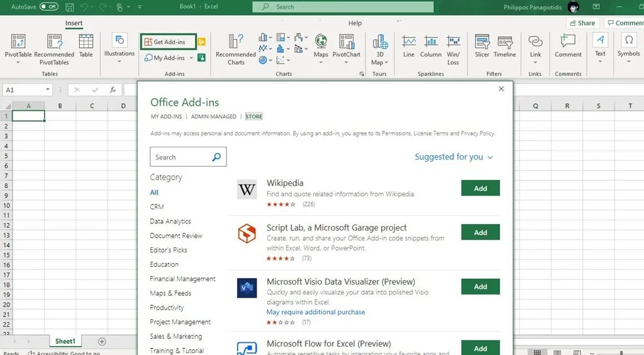Open Charts group dialog launcher
This screenshot has height=355, width=644.
click(362, 74)
